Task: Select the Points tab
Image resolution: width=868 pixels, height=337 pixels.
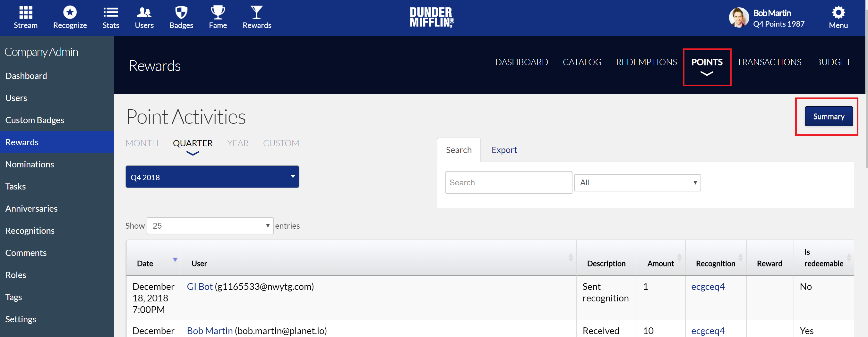Action: click(x=707, y=62)
